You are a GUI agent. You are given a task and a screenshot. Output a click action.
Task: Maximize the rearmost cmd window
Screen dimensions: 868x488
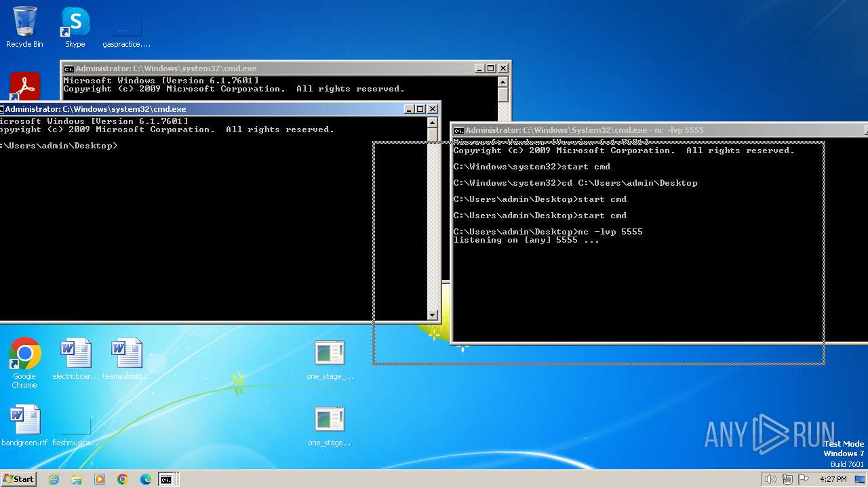click(x=490, y=68)
